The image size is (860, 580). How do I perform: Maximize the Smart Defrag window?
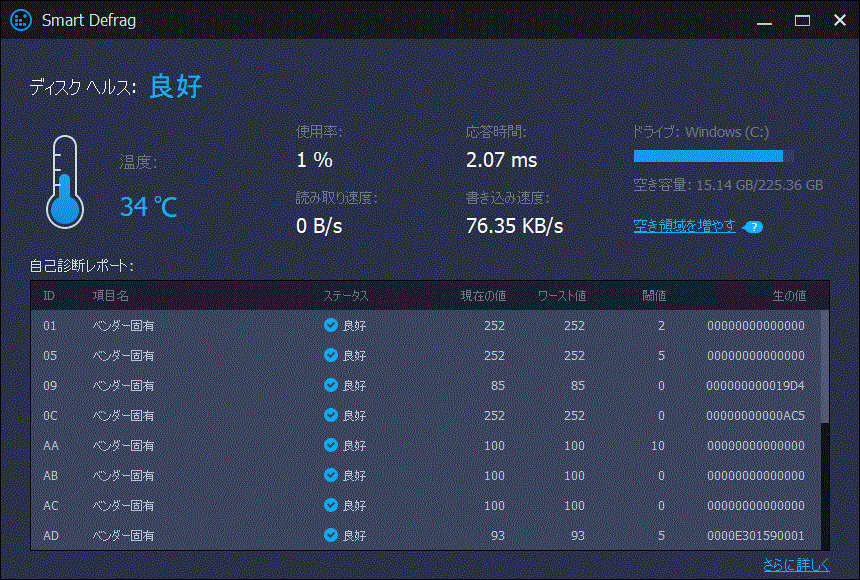pyautogui.click(x=802, y=21)
